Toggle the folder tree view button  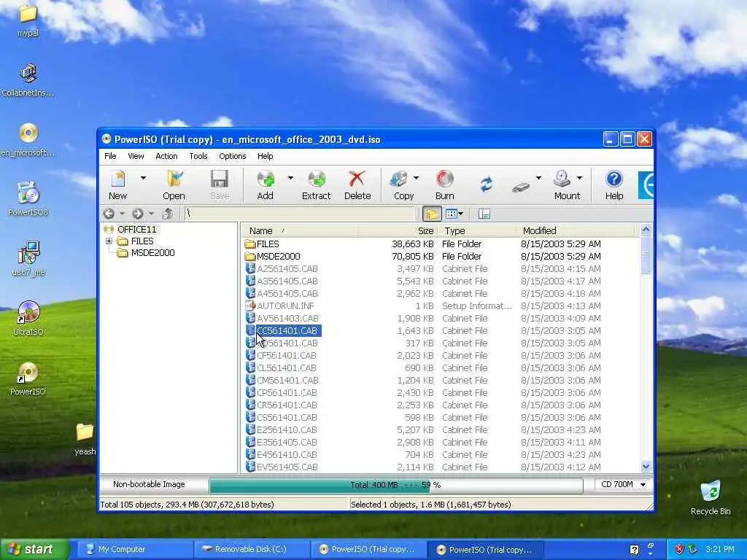432,214
